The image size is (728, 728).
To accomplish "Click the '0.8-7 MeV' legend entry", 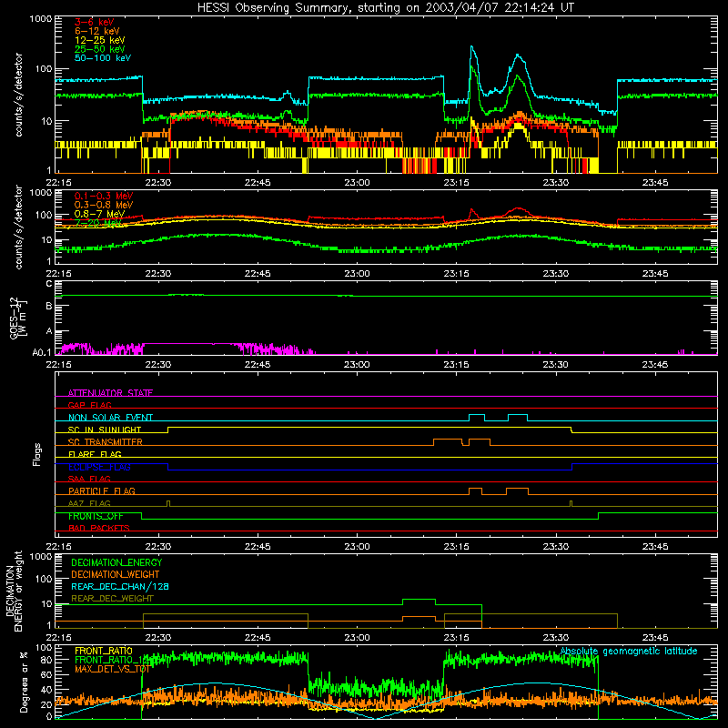I will pyautogui.click(x=99, y=214).
